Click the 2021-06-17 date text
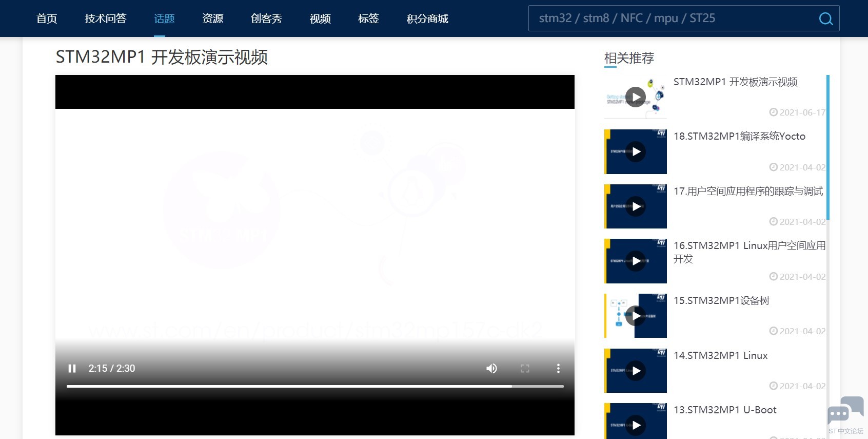The image size is (868, 439). (802, 112)
